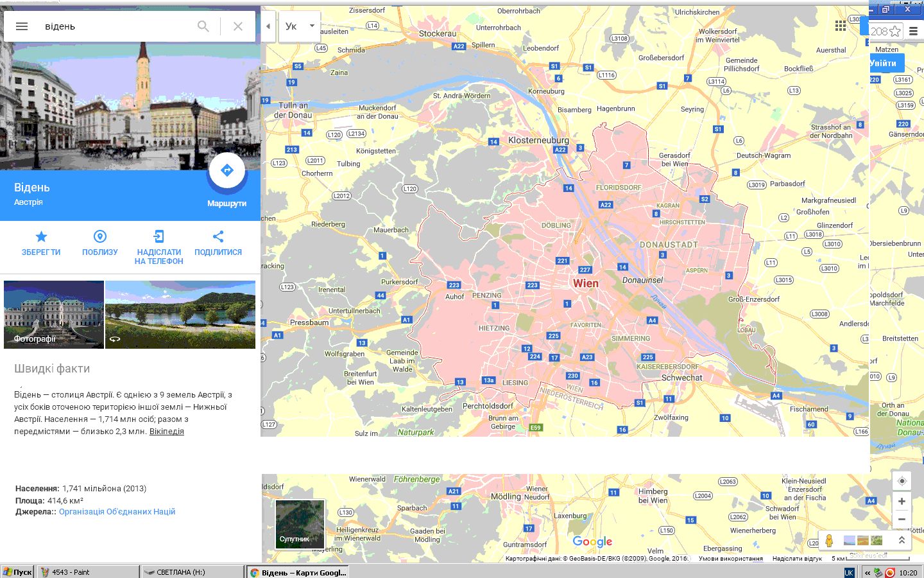This screenshot has height=578, width=924.
Task: Open the Windows Пуск start button
Action: pyautogui.click(x=17, y=572)
